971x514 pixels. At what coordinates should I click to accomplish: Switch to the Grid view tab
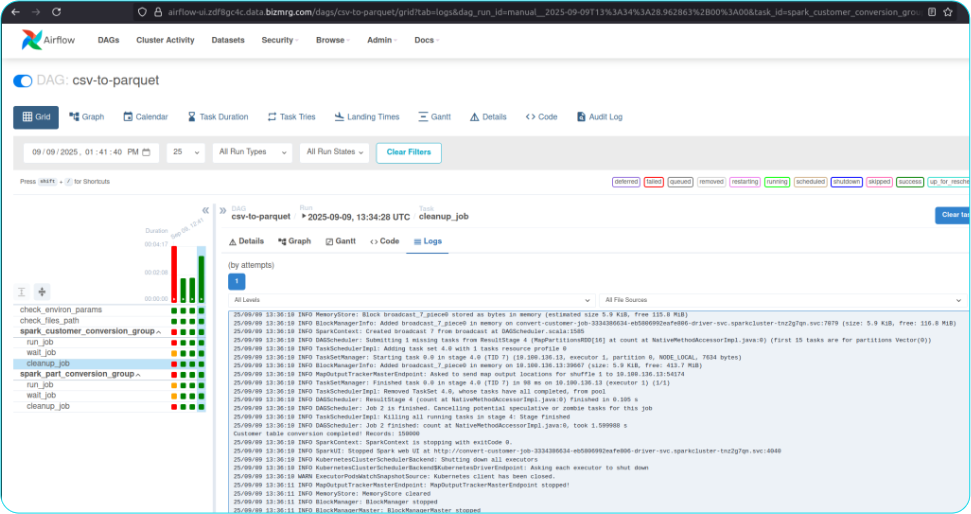[36, 117]
